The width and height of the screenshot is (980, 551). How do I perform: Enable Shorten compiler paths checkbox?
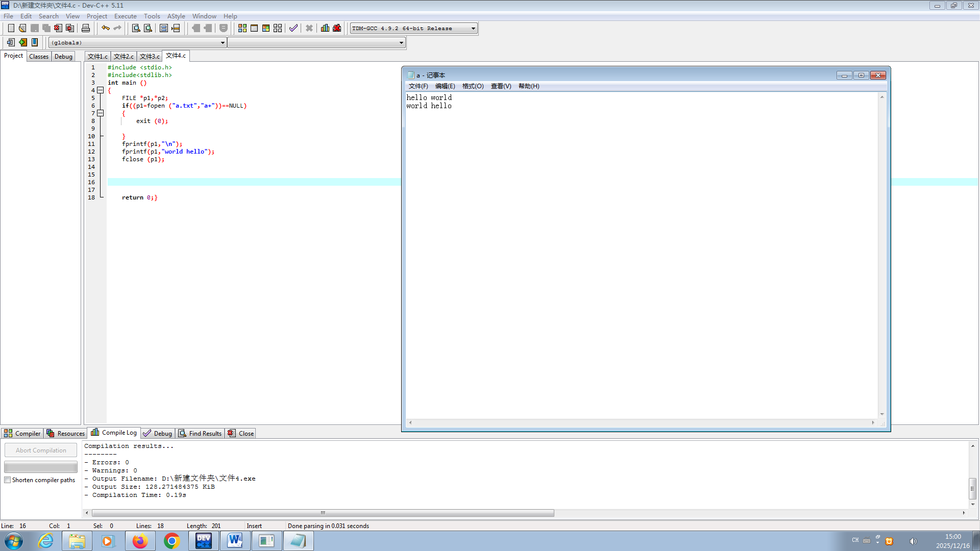pyautogui.click(x=8, y=480)
